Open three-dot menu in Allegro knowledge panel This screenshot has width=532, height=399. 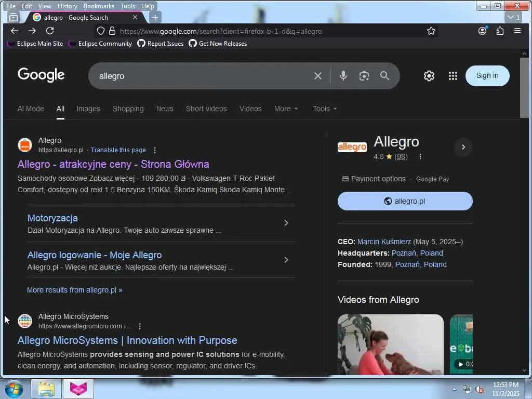click(420, 156)
